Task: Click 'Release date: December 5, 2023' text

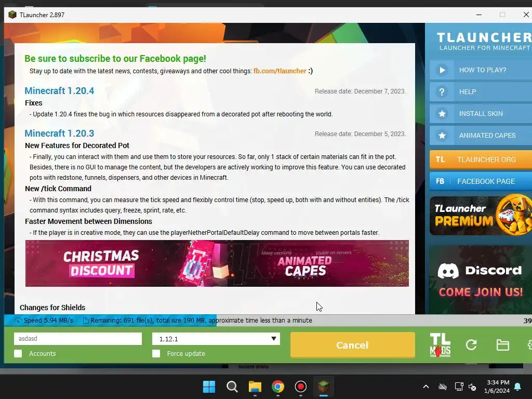Action: (360, 134)
